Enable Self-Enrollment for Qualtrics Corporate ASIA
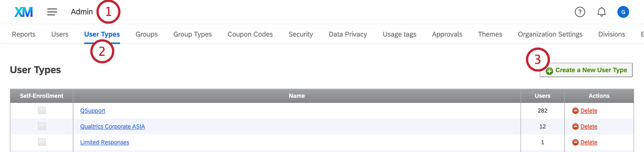The image size is (644, 152). pos(42,126)
